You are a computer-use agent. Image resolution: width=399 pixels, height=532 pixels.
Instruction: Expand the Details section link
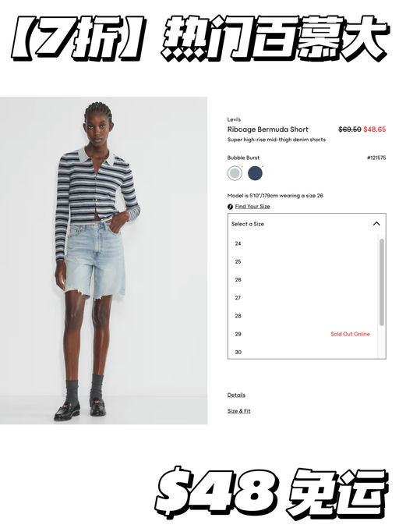click(236, 395)
